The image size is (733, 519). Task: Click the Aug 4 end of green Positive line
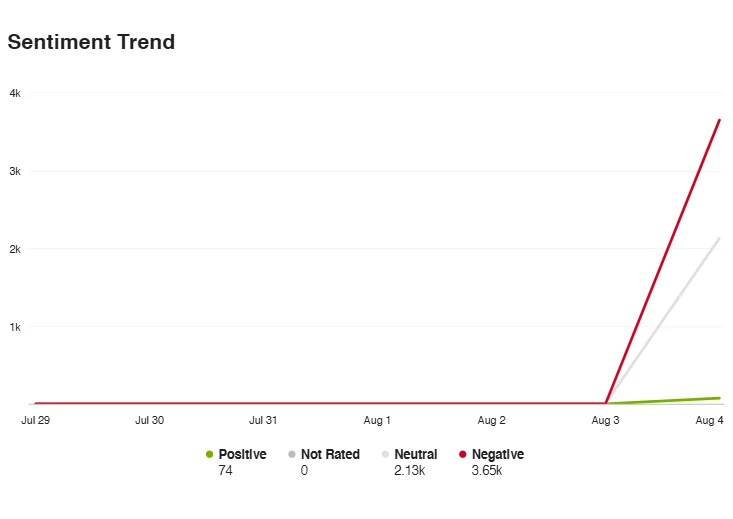tap(720, 398)
